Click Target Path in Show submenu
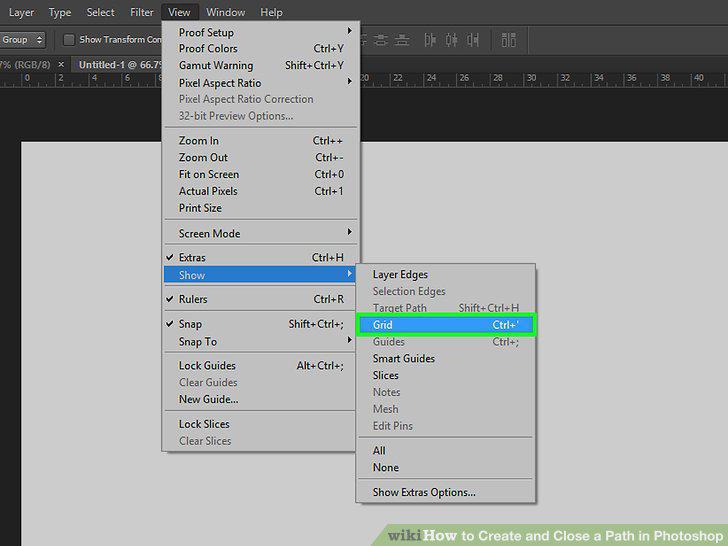The image size is (728, 546). [x=446, y=307]
